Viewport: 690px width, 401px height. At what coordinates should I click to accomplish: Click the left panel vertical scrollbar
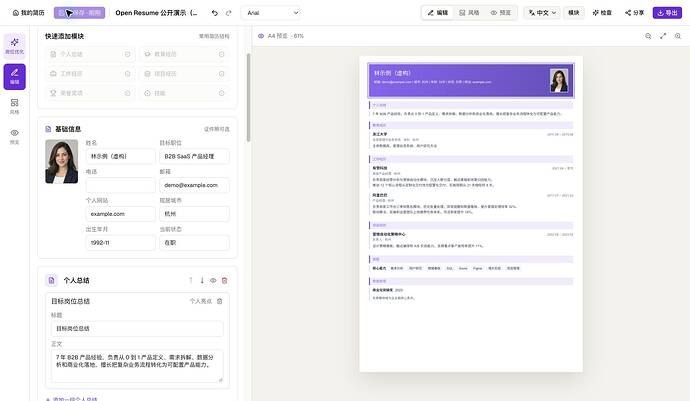248,98
